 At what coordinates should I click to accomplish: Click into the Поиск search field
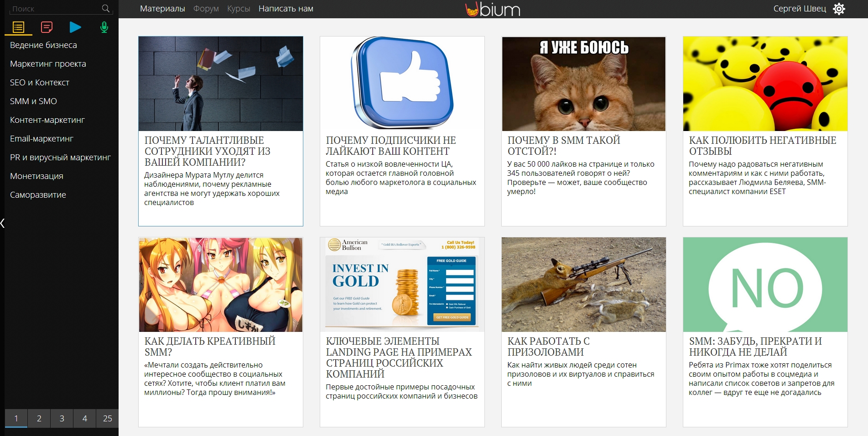click(52, 9)
